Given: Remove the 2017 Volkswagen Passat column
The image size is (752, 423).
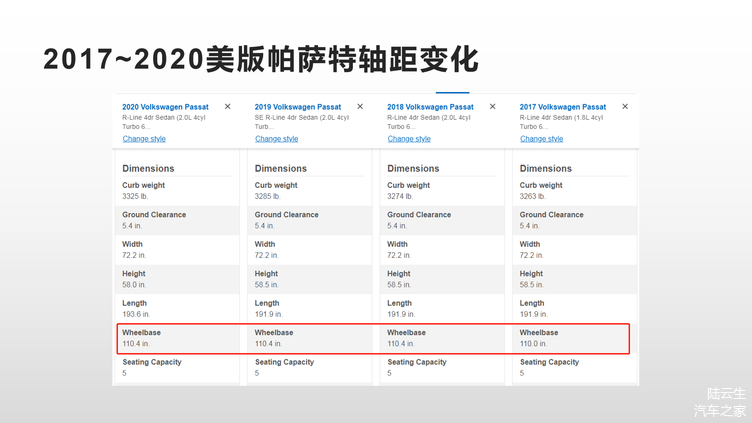Looking at the screenshot, I should (x=625, y=106).
